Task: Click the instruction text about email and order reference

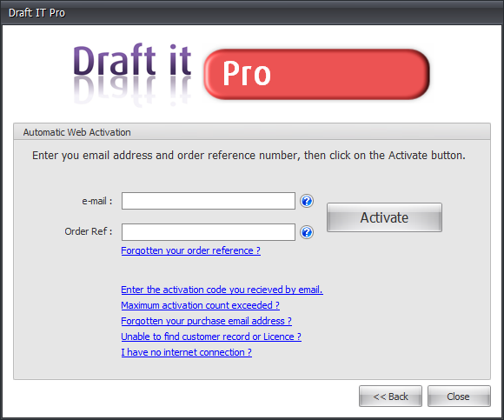Action: [x=249, y=156]
